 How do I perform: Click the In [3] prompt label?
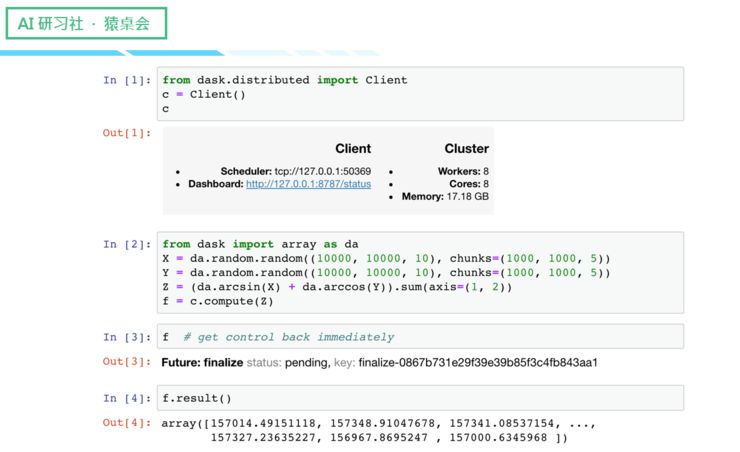point(127,337)
